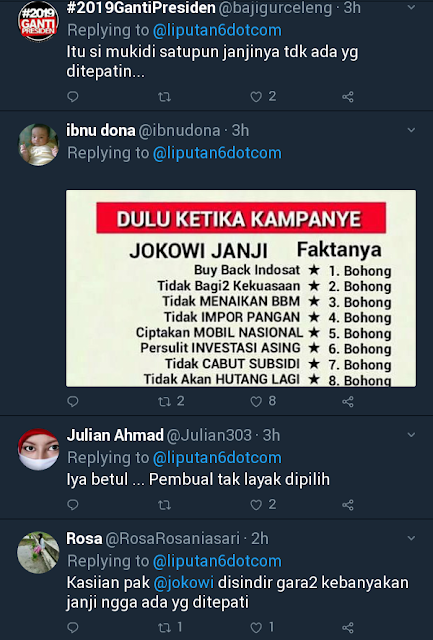Open the DULU KETIKA KAMPANYE image

[241, 288]
